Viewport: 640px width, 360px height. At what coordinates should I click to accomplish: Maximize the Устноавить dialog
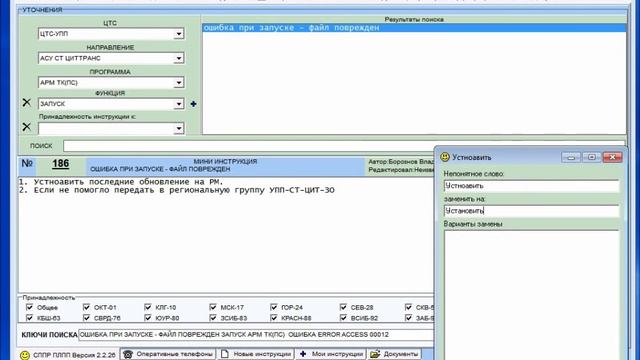[591, 157]
